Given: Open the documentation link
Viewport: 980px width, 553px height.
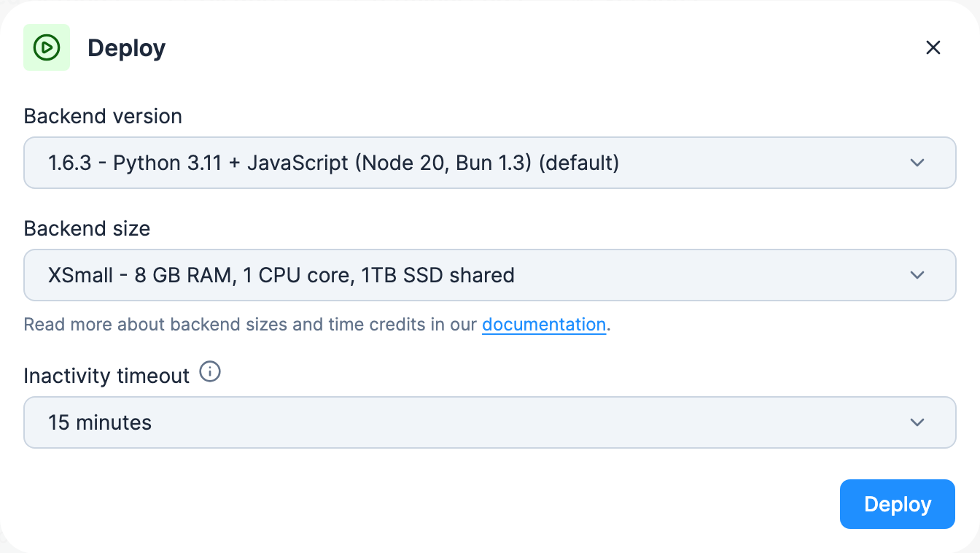Looking at the screenshot, I should 544,325.
